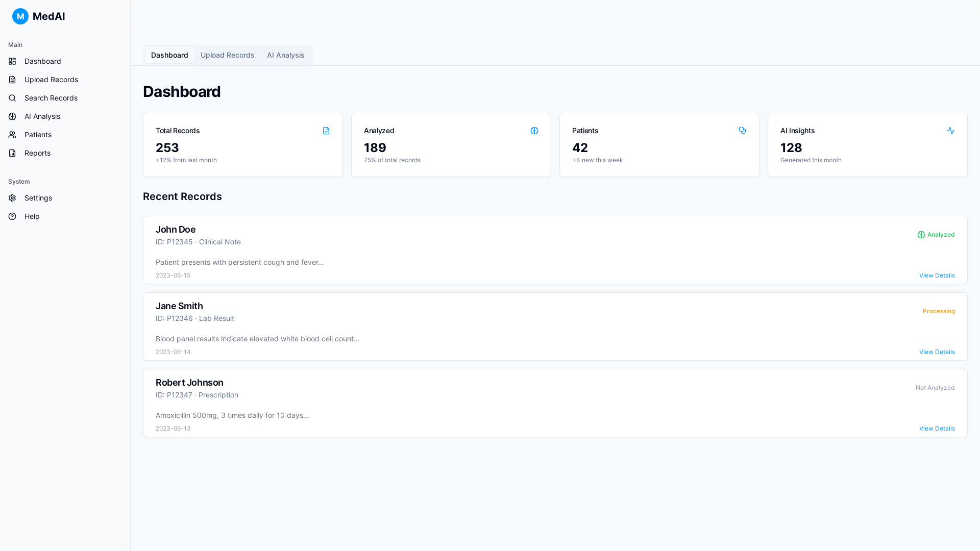
Task: Click the Total Records card title
Action: point(178,131)
